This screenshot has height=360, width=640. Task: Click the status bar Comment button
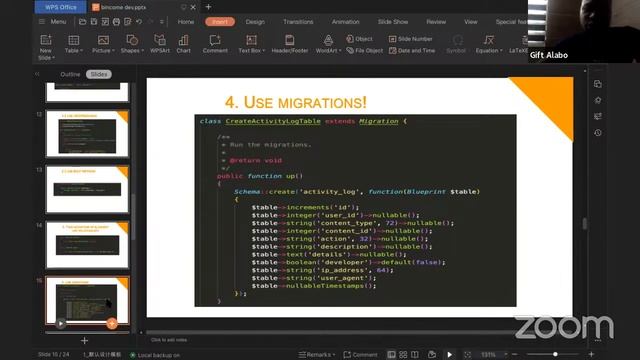click(x=360, y=355)
